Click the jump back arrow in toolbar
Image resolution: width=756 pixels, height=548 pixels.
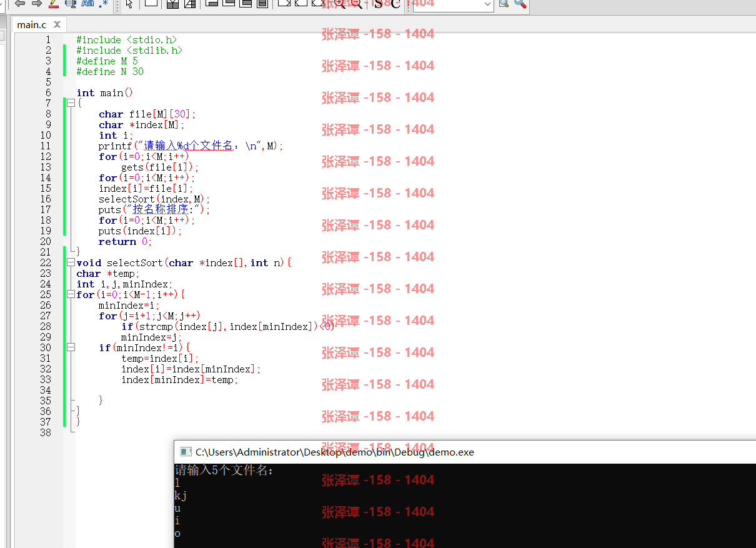coord(20,4)
